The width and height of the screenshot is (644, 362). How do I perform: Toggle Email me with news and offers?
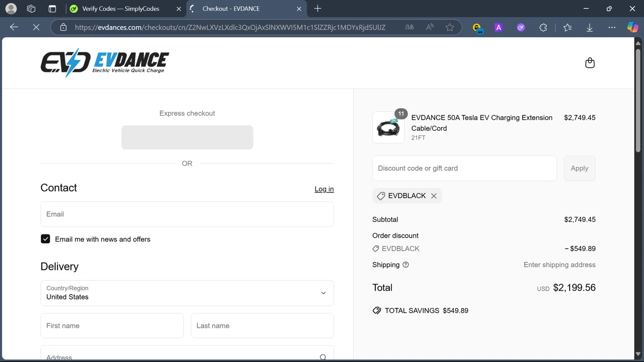46,239
